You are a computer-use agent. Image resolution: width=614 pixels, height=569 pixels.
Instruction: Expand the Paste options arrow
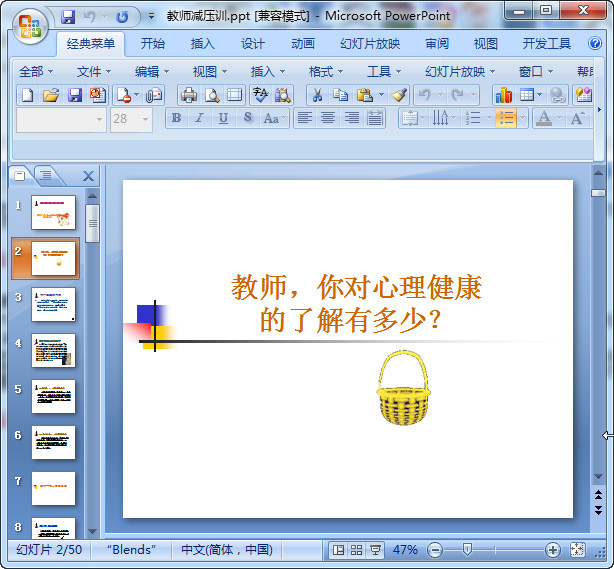tap(381, 95)
